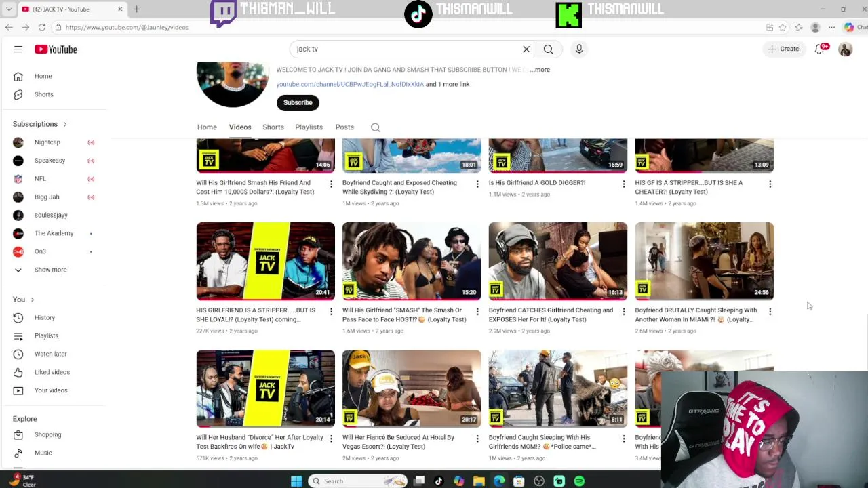Open the YouTube hamburger guide menu
This screenshot has width=868, height=488.
[x=18, y=49]
